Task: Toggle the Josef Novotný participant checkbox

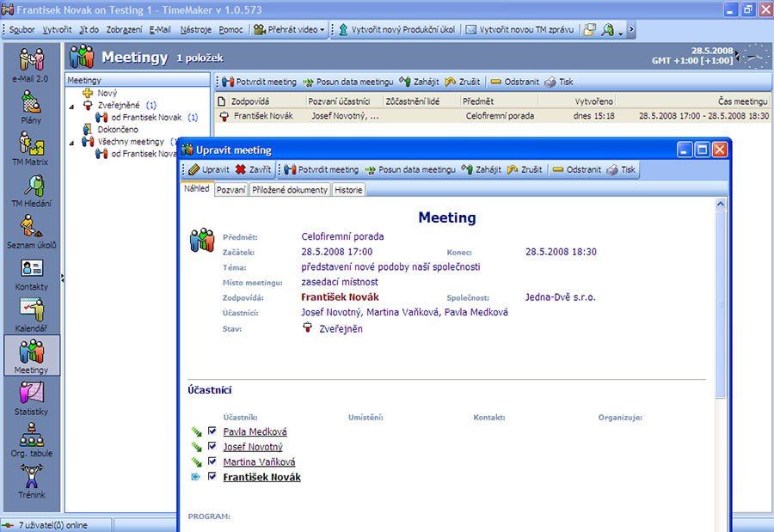Action: [x=212, y=447]
